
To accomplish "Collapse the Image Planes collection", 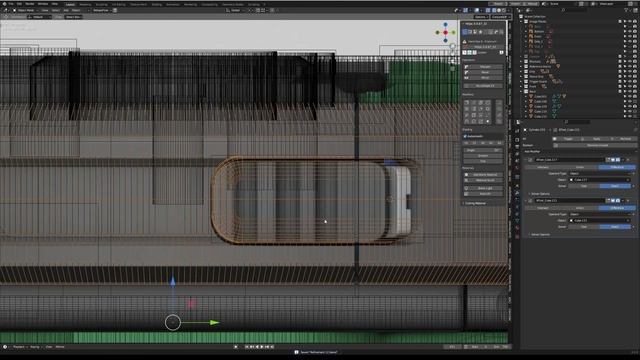I will 522,21.
